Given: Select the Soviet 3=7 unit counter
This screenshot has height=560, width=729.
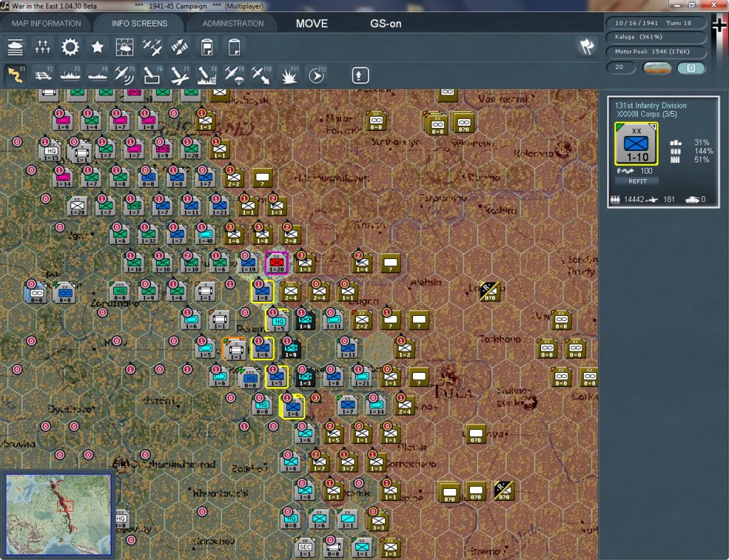Looking at the screenshot, I should tap(347, 463).
